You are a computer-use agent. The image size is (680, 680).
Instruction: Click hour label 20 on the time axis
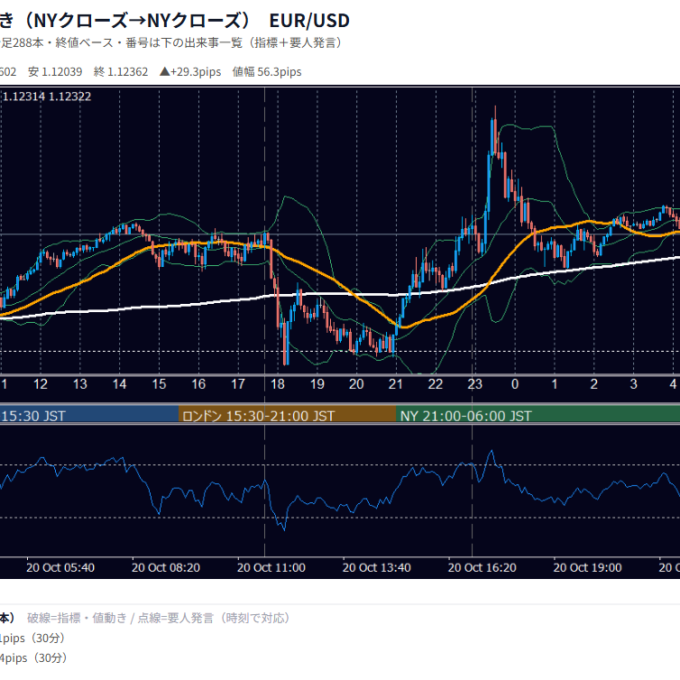356,384
